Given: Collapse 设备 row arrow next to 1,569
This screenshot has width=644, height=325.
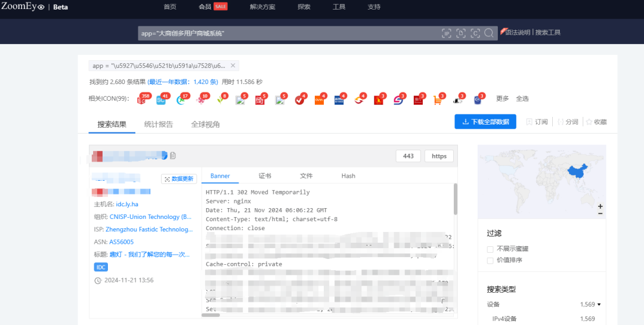Looking at the screenshot, I should 599,305.
